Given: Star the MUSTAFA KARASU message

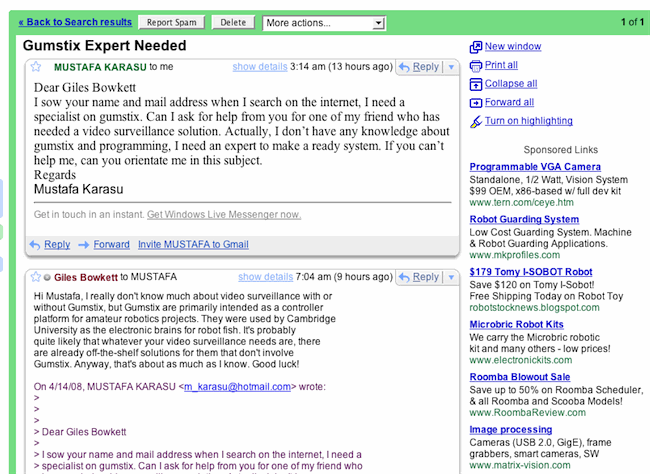Looking at the screenshot, I should [x=36, y=66].
